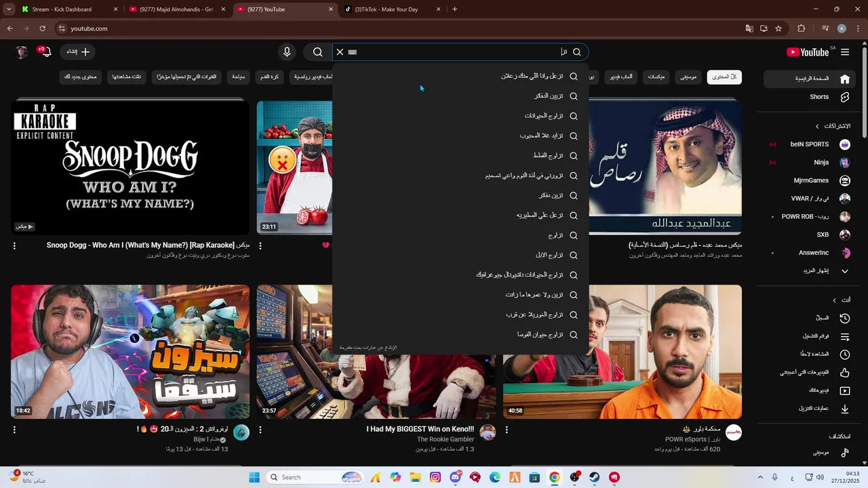The image size is (868, 488).
Task: Click the search magnifier button beside the mic
Action: click(x=317, y=52)
